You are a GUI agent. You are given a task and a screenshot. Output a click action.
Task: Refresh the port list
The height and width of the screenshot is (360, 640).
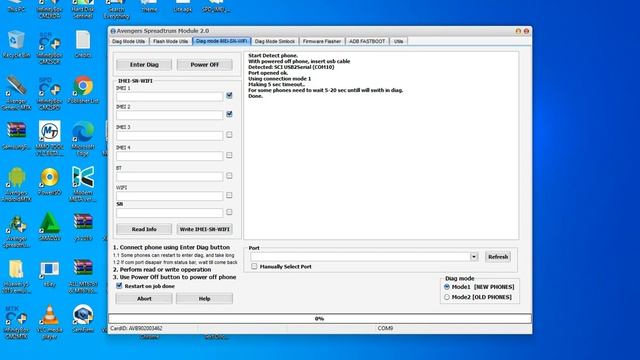point(498,257)
